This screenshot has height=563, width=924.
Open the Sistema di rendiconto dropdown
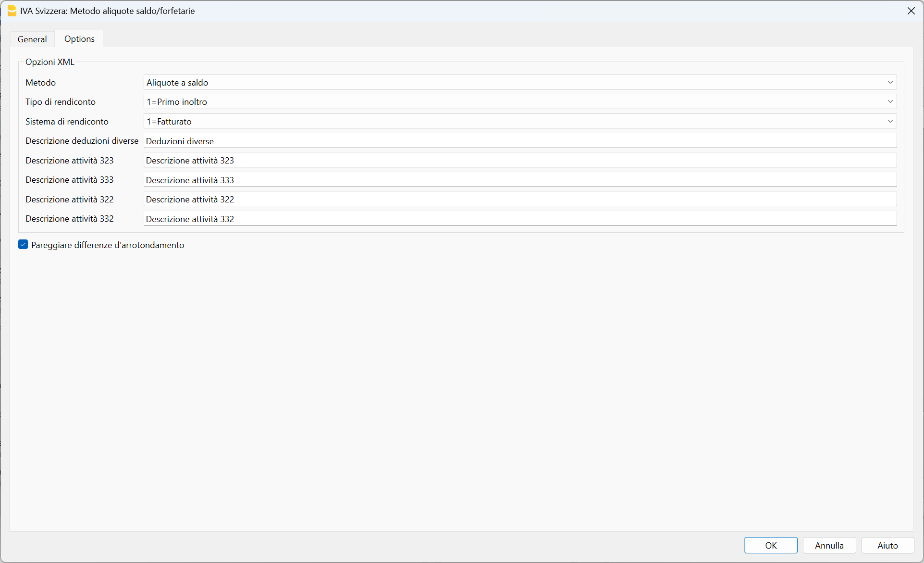(x=890, y=121)
